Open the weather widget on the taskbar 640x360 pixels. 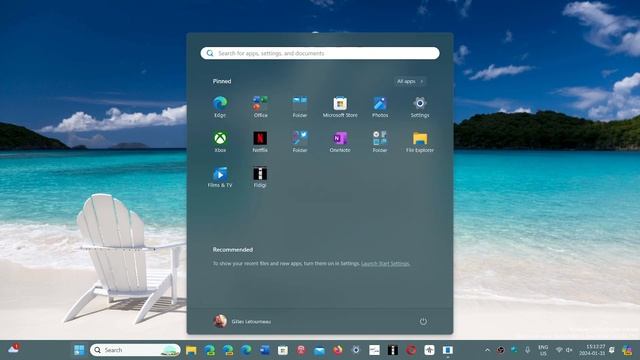point(13,349)
